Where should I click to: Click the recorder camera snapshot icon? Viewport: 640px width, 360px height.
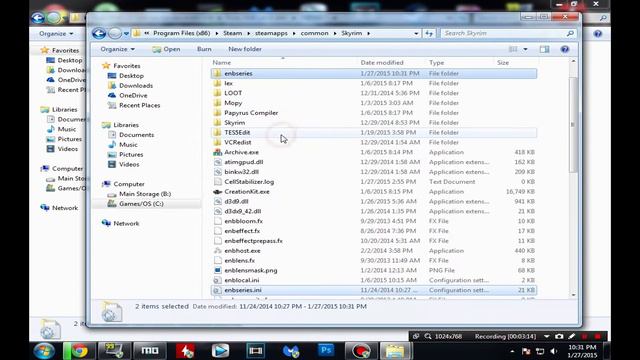coord(559,336)
